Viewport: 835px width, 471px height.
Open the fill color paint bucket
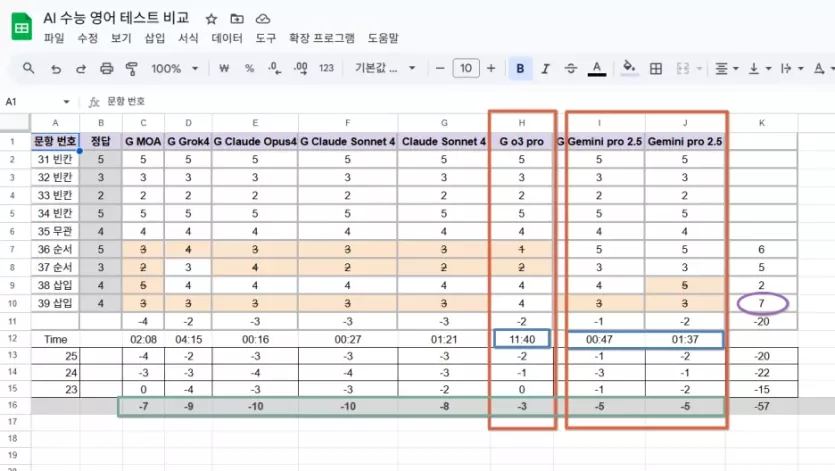pos(629,68)
